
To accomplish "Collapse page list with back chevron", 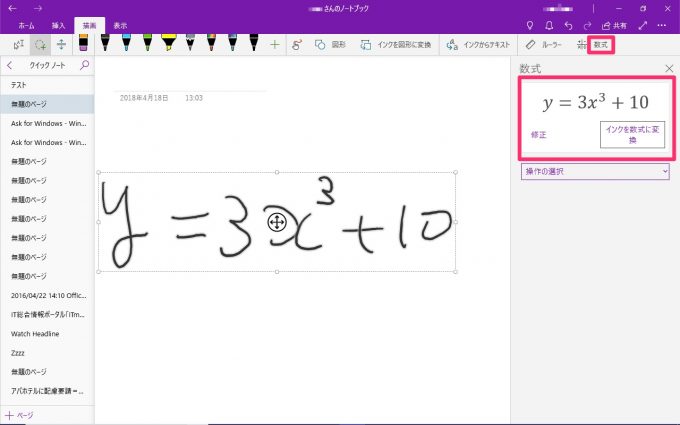I will click(x=10, y=65).
